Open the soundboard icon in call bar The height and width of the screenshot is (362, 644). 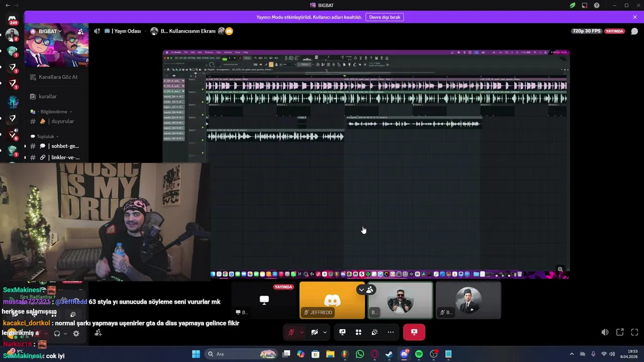coord(375,332)
